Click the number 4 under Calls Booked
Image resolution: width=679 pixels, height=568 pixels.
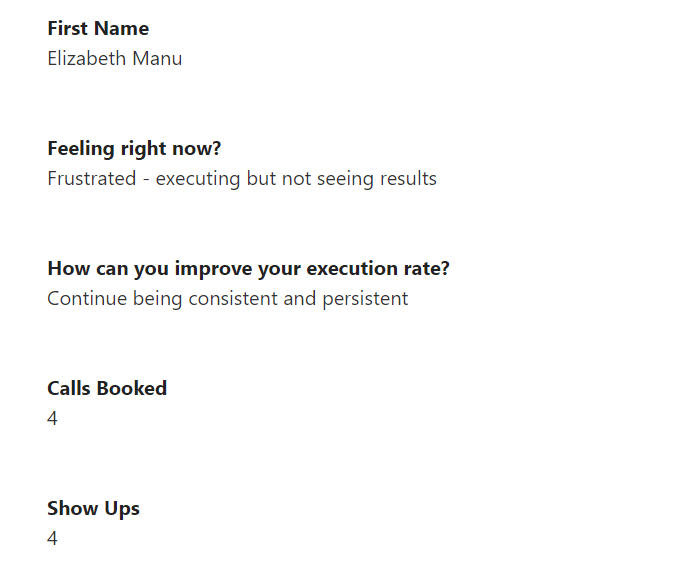(x=53, y=419)
